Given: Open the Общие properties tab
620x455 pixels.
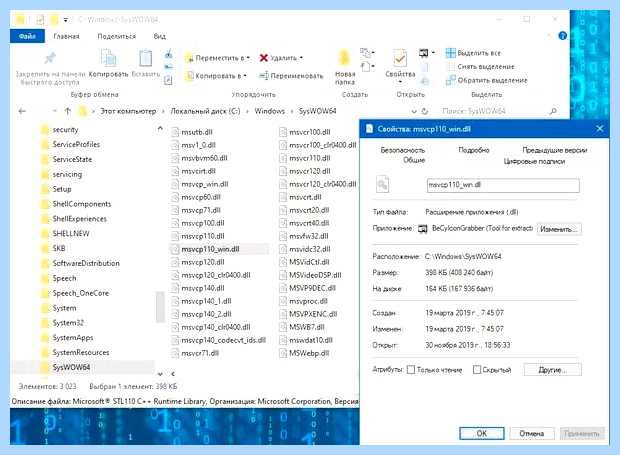Looking at the screenshot, I should 414,160.
